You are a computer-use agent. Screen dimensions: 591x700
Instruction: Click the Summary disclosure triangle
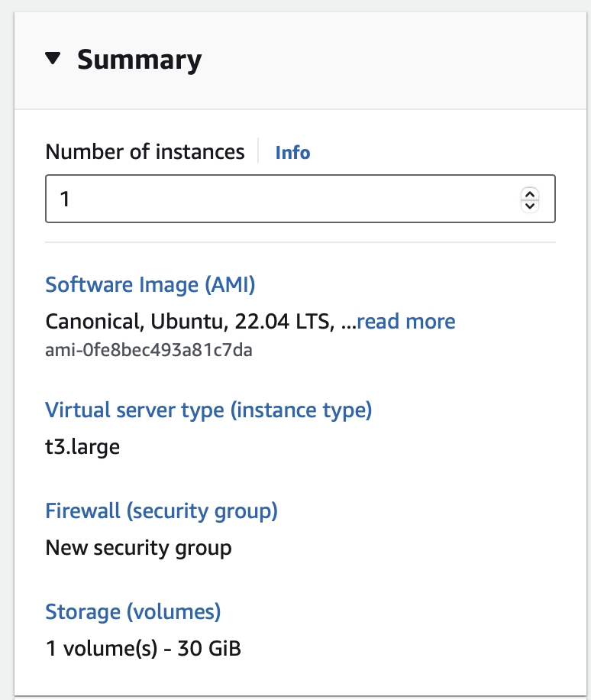[54, 60]
